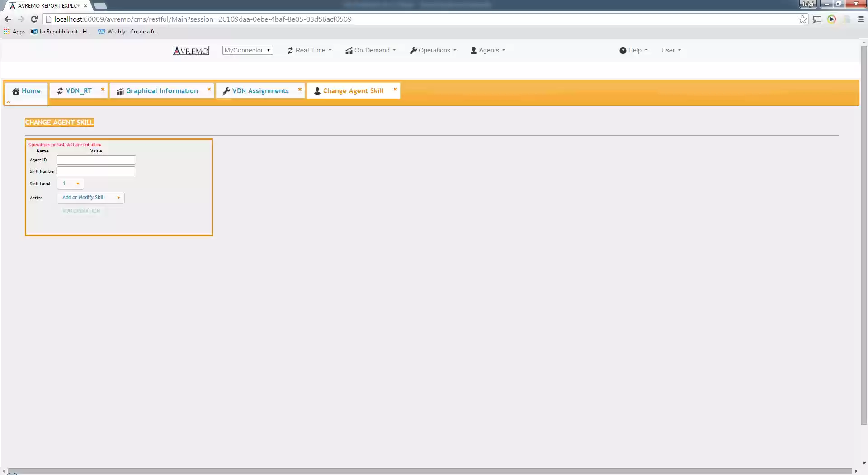Open the Action dropdown showing Add or Modify Skill

[90, 197]
